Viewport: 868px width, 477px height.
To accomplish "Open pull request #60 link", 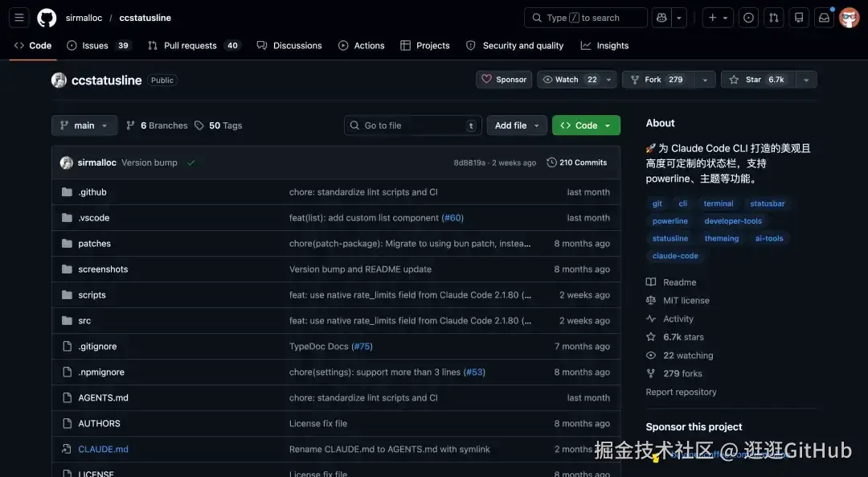I will [x=452, y=218].
